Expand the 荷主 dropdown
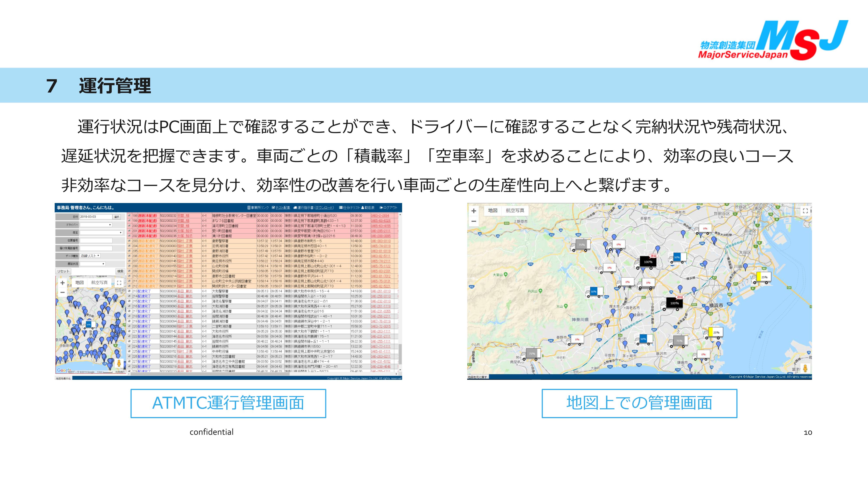868x488 pixels. pyautogui.click(x=101, y=232)
